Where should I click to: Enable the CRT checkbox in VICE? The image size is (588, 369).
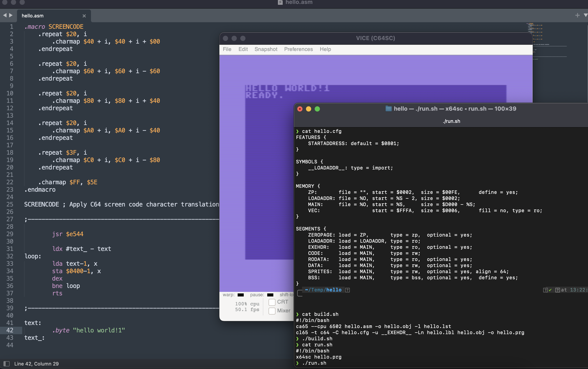(272, 302)
